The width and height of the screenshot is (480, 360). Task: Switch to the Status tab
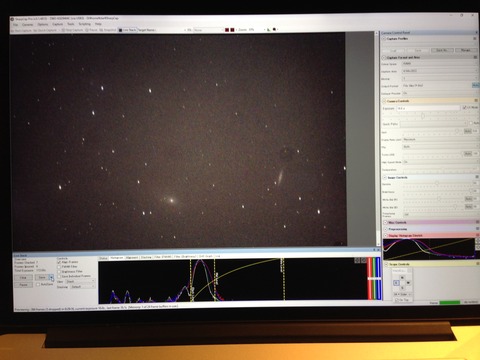pyautogui.click(x=103, y=258)
